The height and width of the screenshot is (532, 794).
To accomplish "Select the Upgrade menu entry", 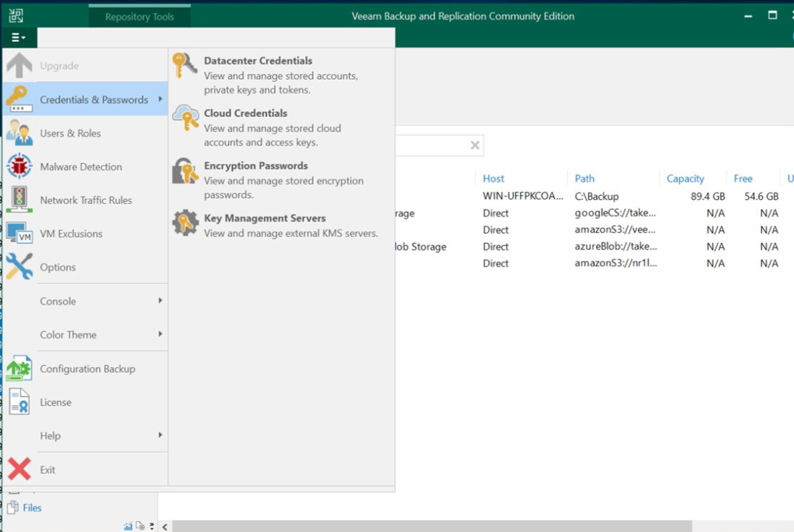I will [85, 66].
